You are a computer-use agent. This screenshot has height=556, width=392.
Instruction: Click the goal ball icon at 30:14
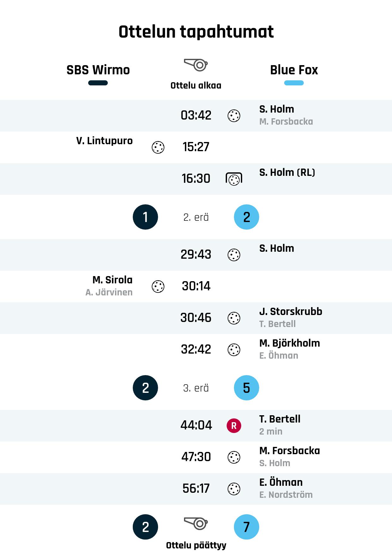click(158, 287)
